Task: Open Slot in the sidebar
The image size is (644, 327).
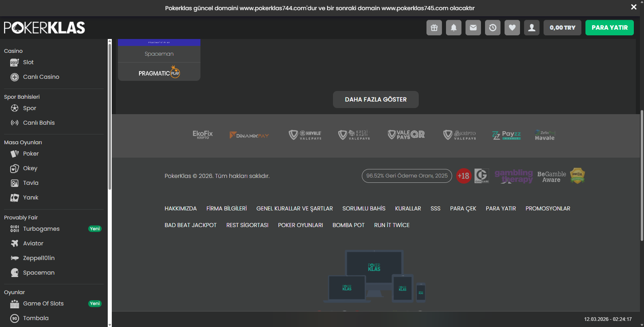Action: click(x=28, y=62)
